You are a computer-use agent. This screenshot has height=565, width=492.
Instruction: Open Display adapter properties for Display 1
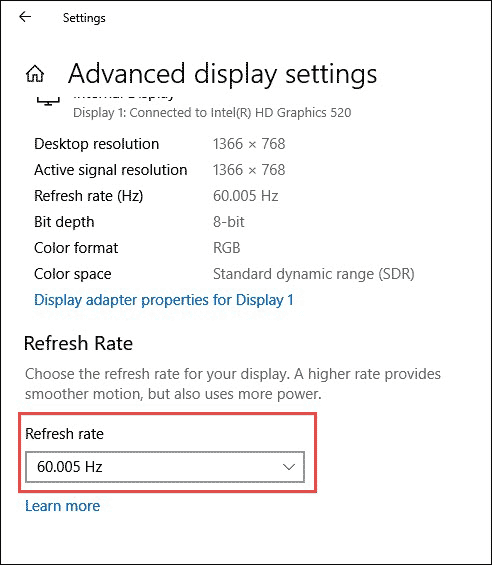(164, 300)
